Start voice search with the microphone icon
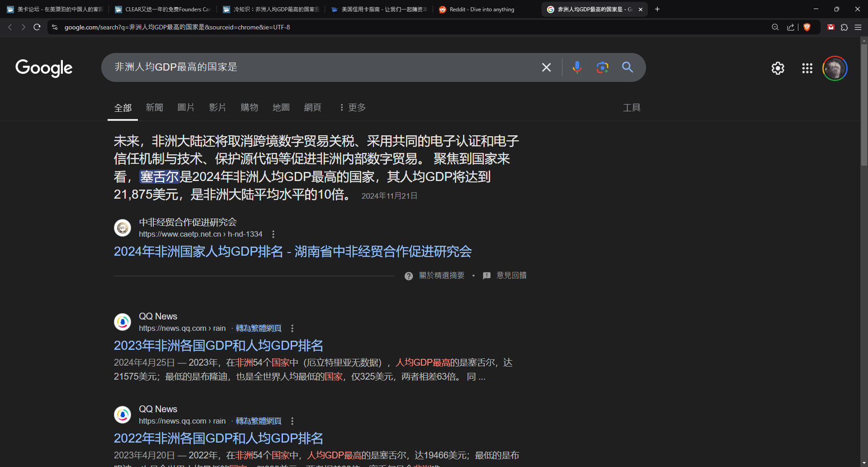868x467 pixels. click(577, 67)
